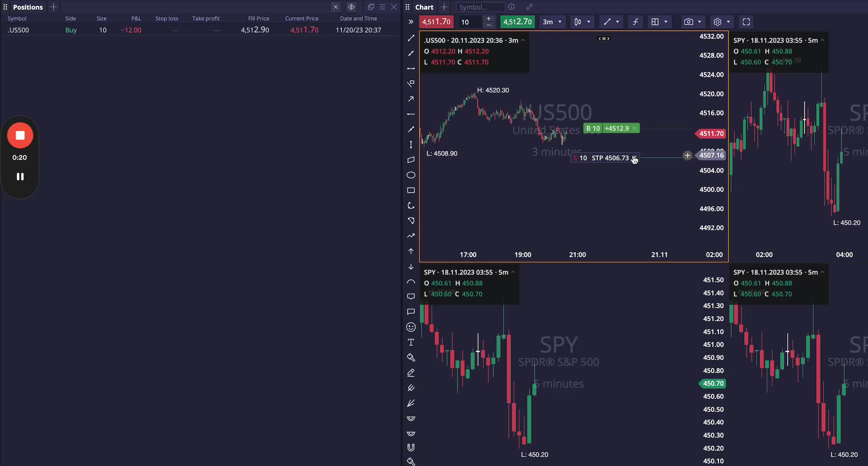This screenshot has width=868, height=466.
Task: Click the red Sell 4,511.70 button
Action: (x=436, y=22)
